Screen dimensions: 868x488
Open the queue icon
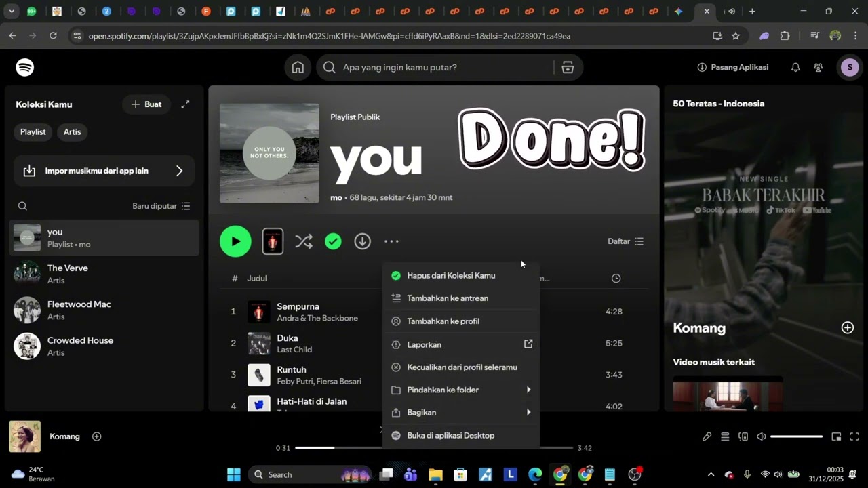click(x=725, y=437)
